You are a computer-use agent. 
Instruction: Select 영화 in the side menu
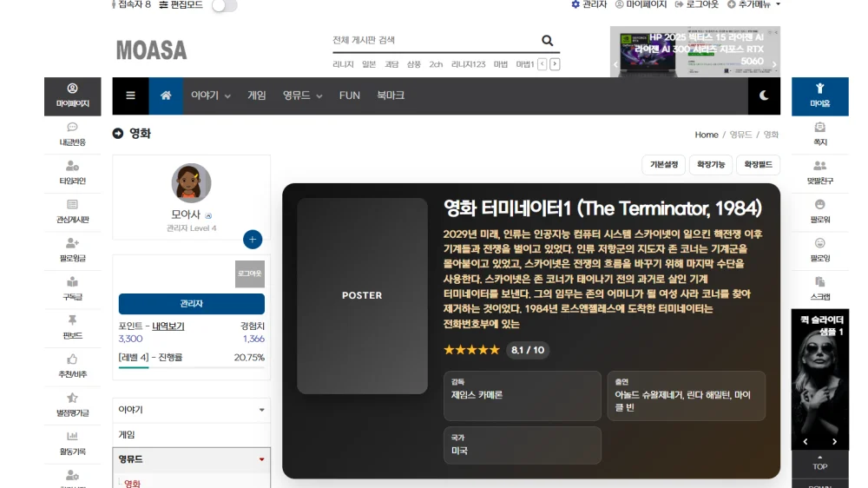coord(132,483)
